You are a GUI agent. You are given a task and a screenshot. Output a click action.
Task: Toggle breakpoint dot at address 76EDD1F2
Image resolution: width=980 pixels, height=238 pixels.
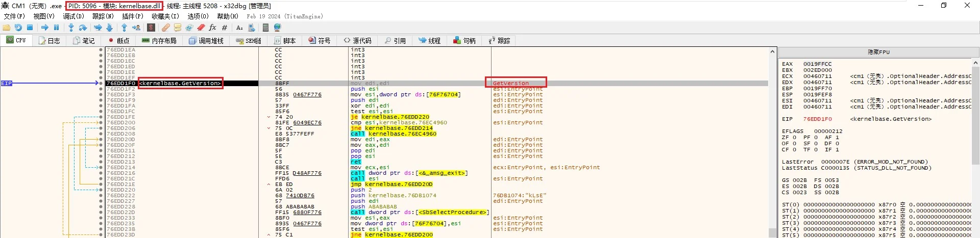(101, 89)
